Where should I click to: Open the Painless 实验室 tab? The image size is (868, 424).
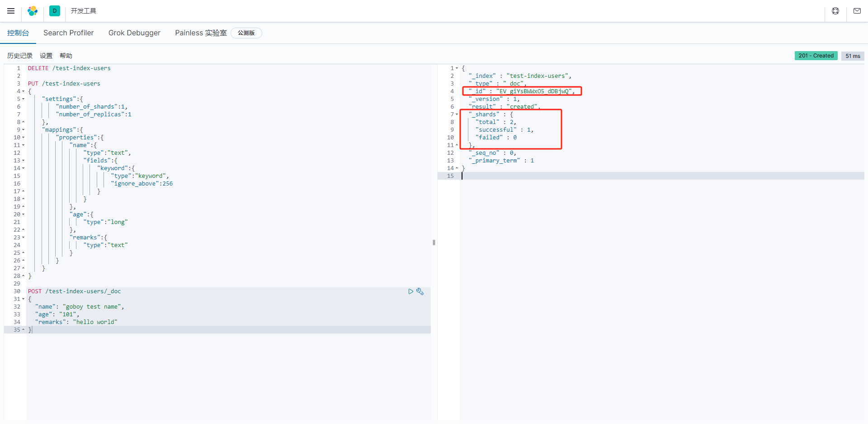point(201,33)
